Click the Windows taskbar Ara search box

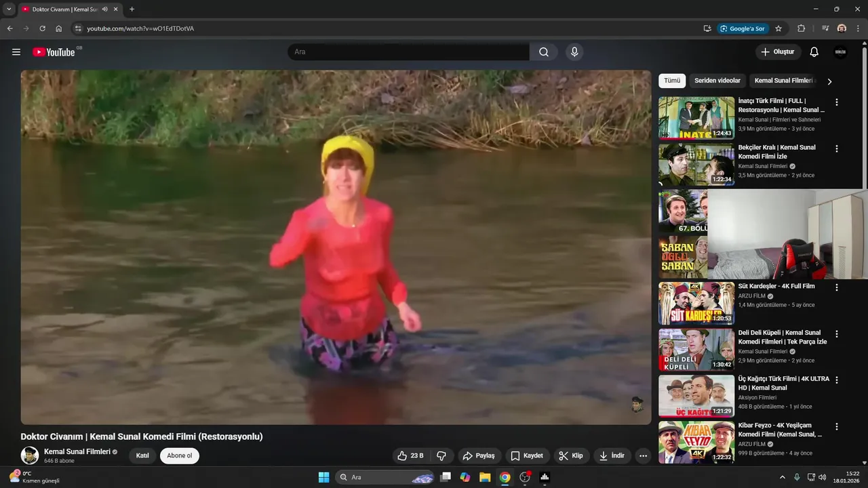(x=386, y=477)
